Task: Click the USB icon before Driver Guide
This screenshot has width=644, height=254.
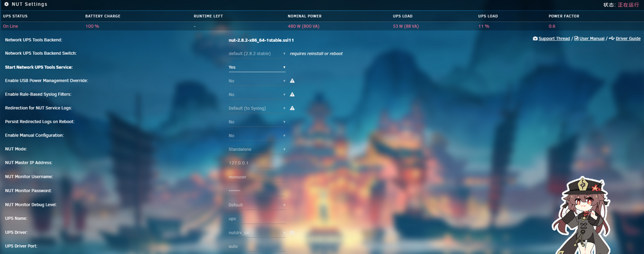Action: (x=612, y=39)
